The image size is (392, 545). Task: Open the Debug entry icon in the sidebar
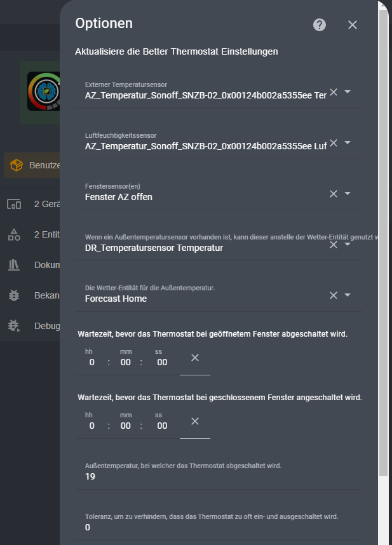point(14,326)
